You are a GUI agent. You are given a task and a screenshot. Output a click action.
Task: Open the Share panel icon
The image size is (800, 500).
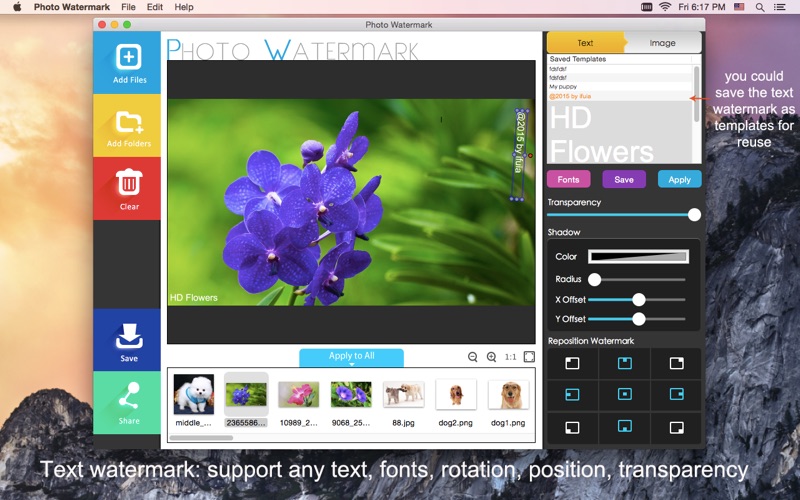(129, 395)
